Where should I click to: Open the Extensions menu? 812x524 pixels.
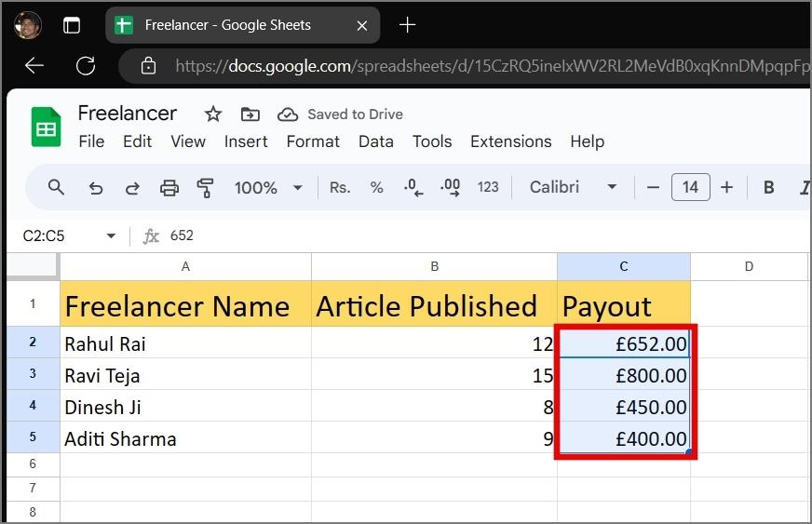tap(510, 141)
